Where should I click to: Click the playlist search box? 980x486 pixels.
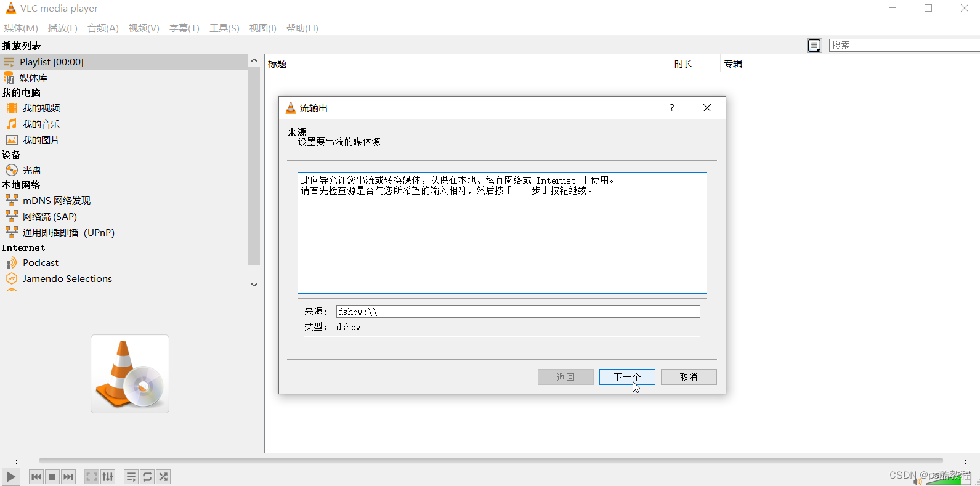904,45
